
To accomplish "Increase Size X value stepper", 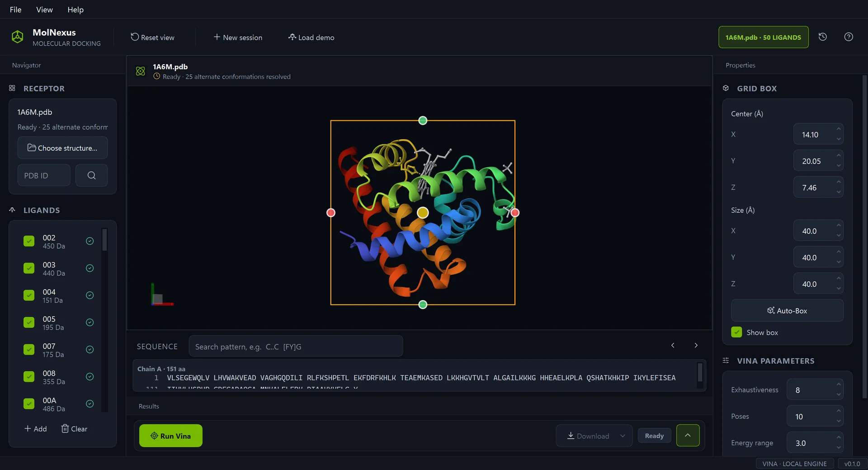I will pos(839,226).
